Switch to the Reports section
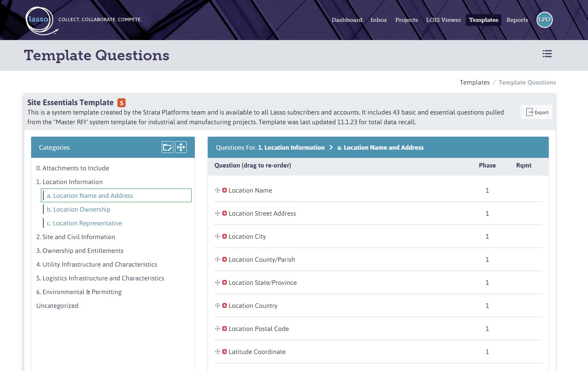This screenshot has width=588, height=371. click(x=517, y=20)
